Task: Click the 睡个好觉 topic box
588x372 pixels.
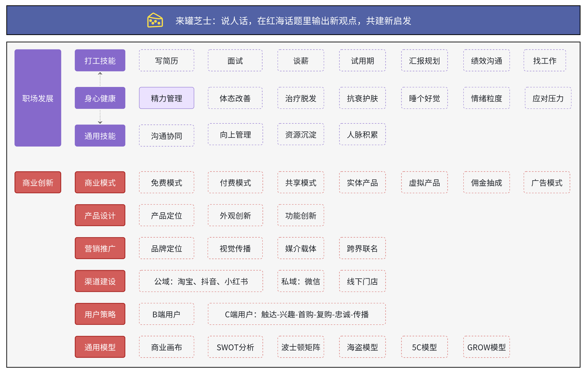Action: tap(424, 98)
